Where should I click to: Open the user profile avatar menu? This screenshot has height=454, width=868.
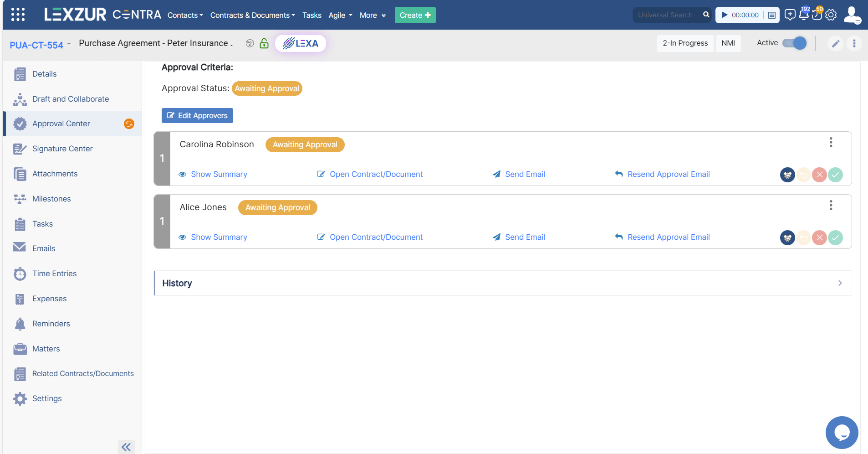pos(852,15)
